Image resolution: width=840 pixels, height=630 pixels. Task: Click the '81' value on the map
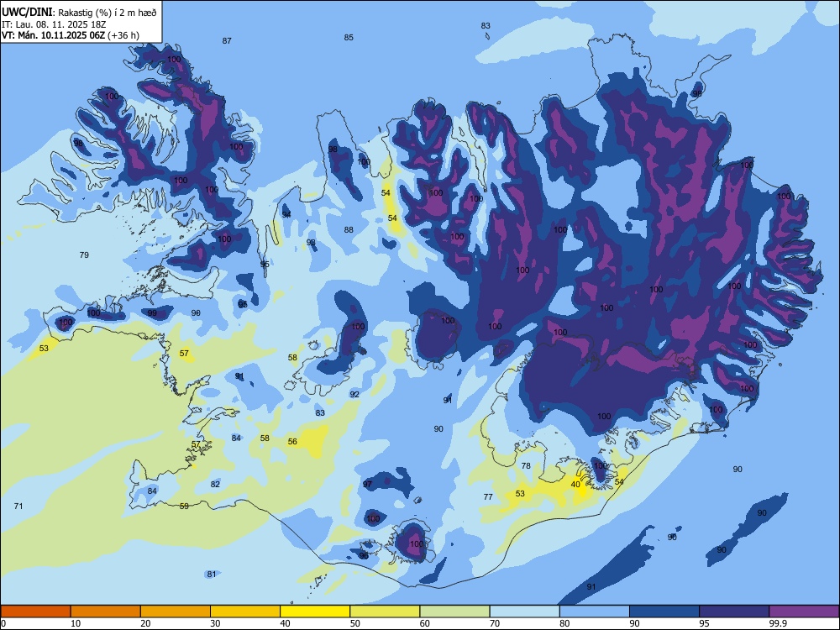(212, 575)
